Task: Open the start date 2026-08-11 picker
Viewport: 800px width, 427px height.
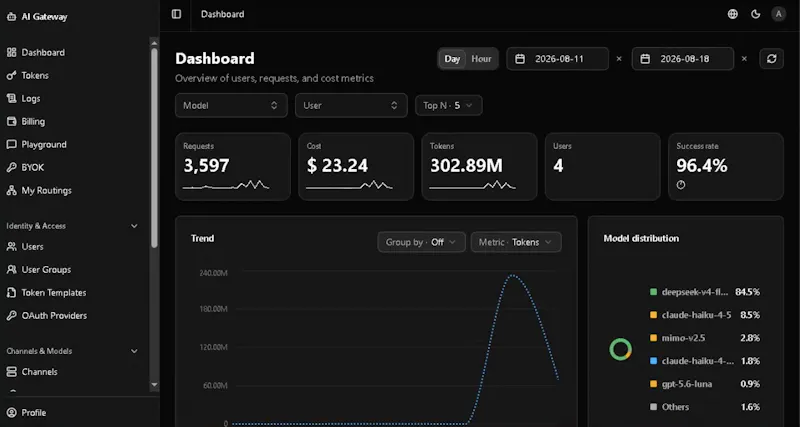Action: click(558, 59)
